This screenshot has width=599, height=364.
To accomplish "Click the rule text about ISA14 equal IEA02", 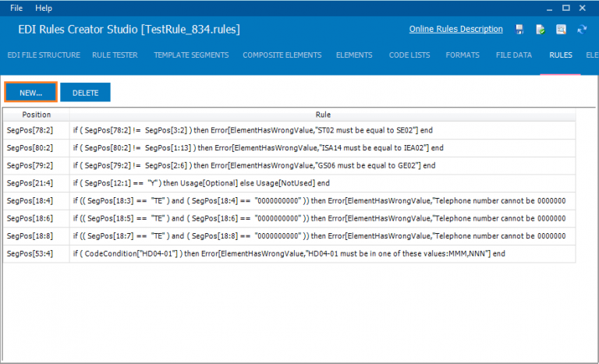I will [x=258, y=148].
